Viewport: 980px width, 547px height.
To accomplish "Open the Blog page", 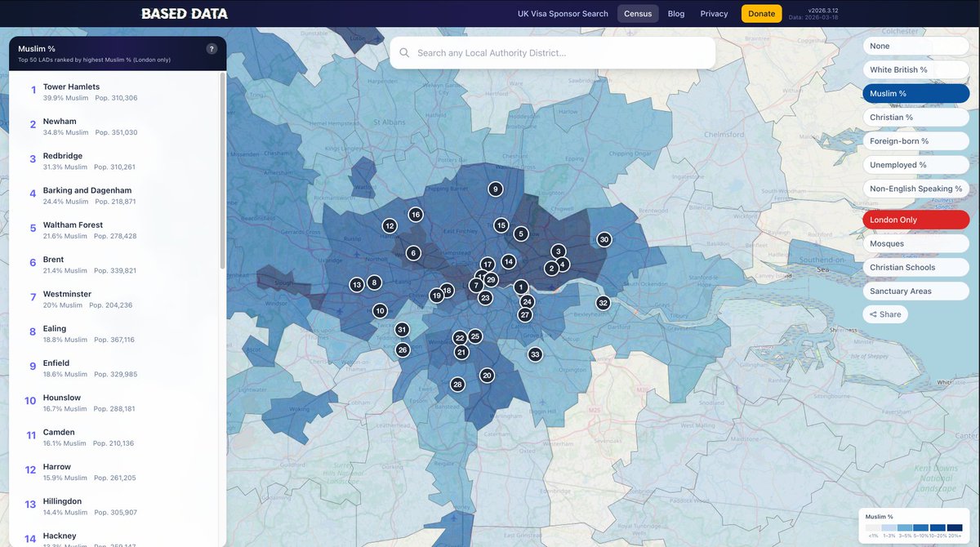I will click(x=676, y=14).
